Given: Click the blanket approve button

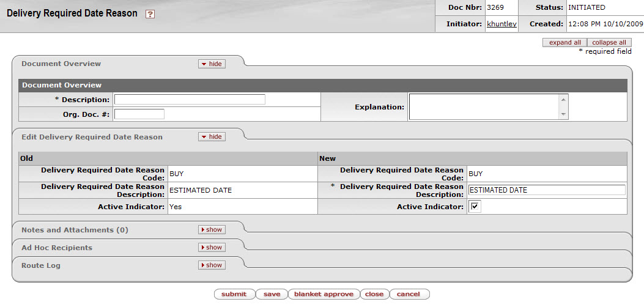Looking at the screenshot, I should [x=324, y=294].
